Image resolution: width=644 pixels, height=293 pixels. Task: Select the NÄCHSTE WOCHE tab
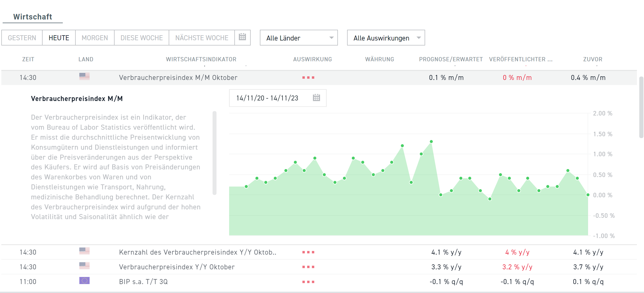[x=202, y=38]
